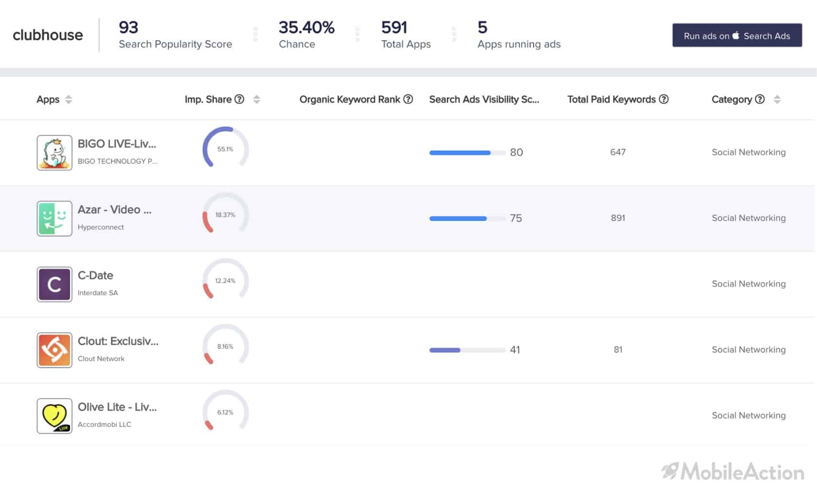Click Clout Network developer name

(101, 359)
